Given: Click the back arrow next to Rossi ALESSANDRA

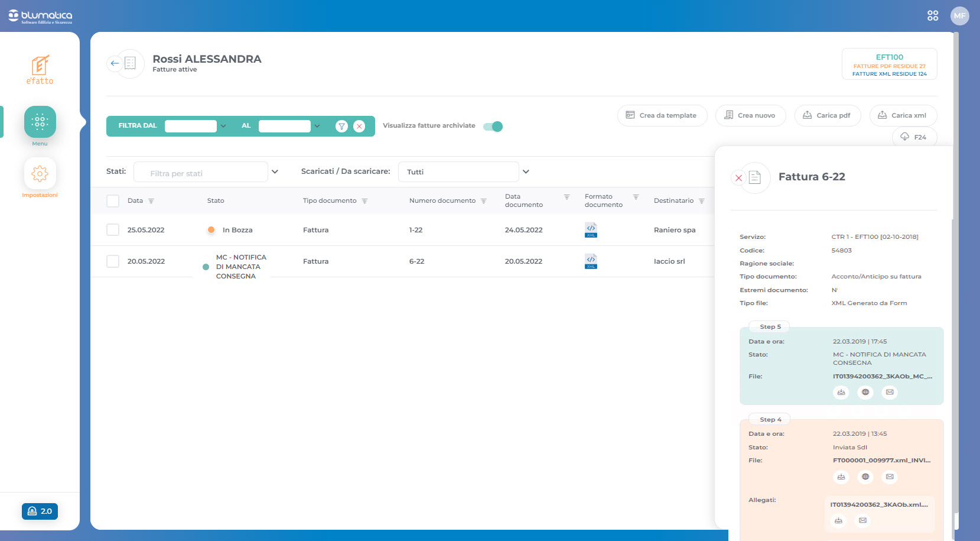Looking at the screenshot, I should (115, 63).
